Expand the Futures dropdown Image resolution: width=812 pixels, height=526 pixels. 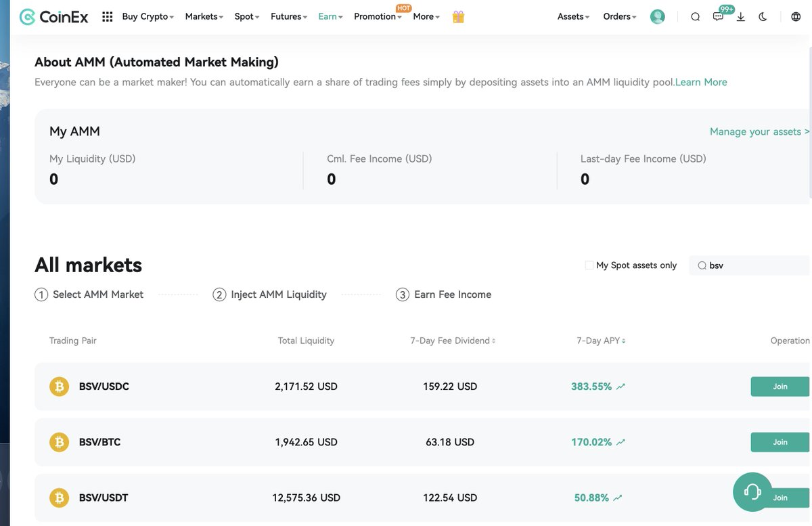289,17
